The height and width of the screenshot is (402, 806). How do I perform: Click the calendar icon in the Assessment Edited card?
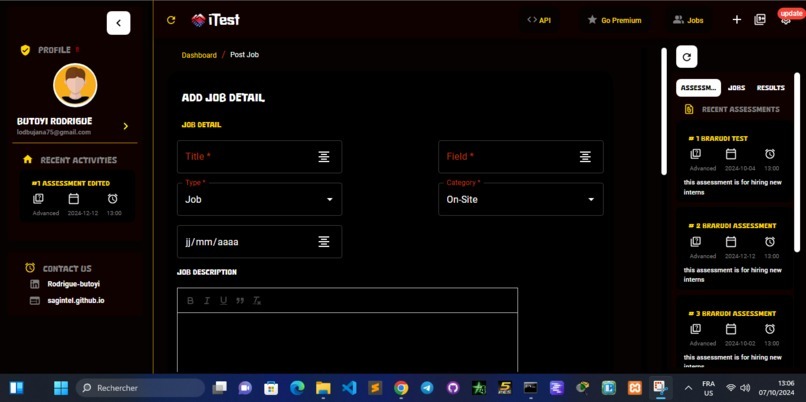[74, 199]
